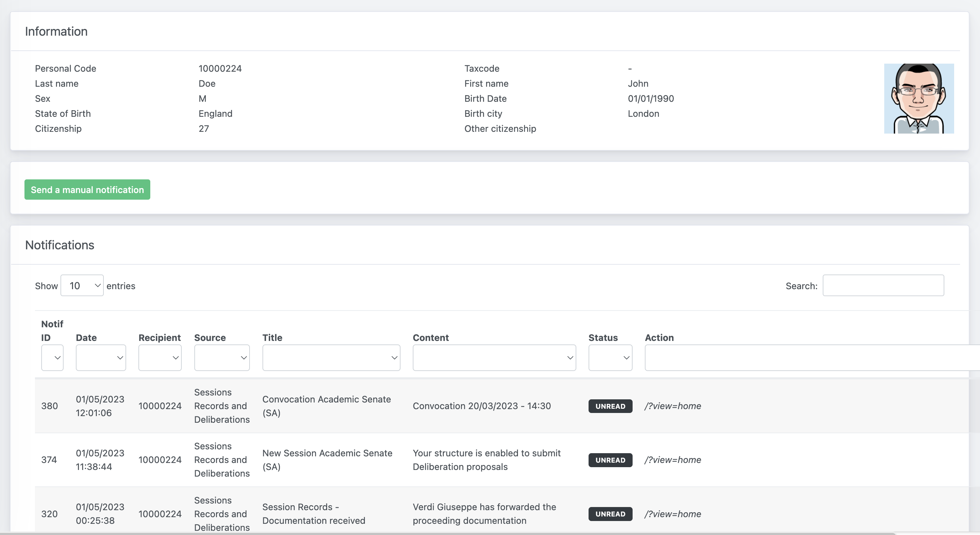This screenshot has width=980, height=535.
Task: Click the Send a manual notification button
Action: click(87, 189)
